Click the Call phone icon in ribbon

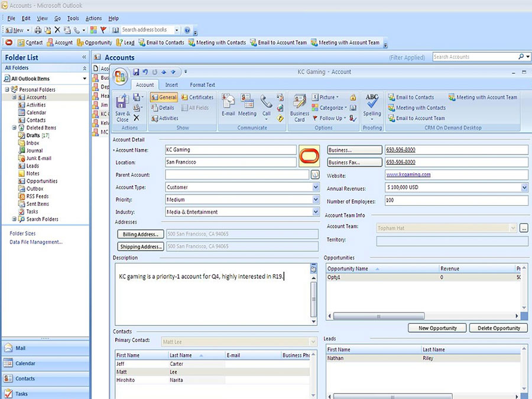click(267, 107)
